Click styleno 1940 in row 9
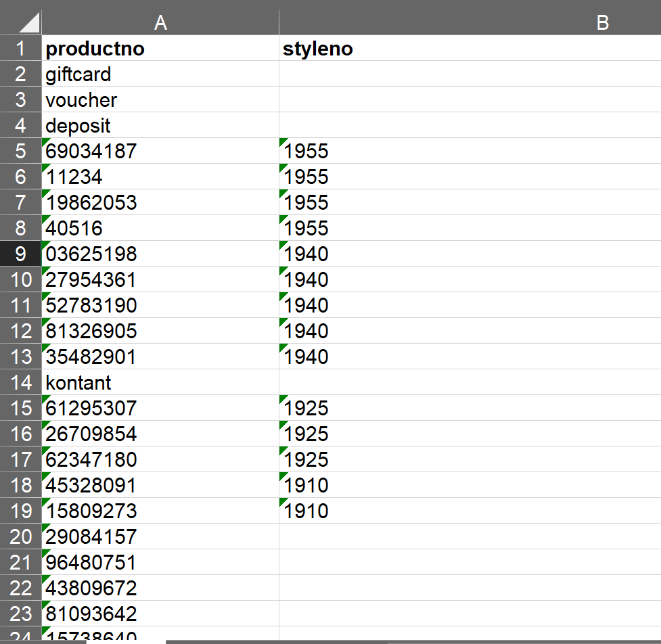This screenshot has width=661, height=644. [x=470, y=254]
